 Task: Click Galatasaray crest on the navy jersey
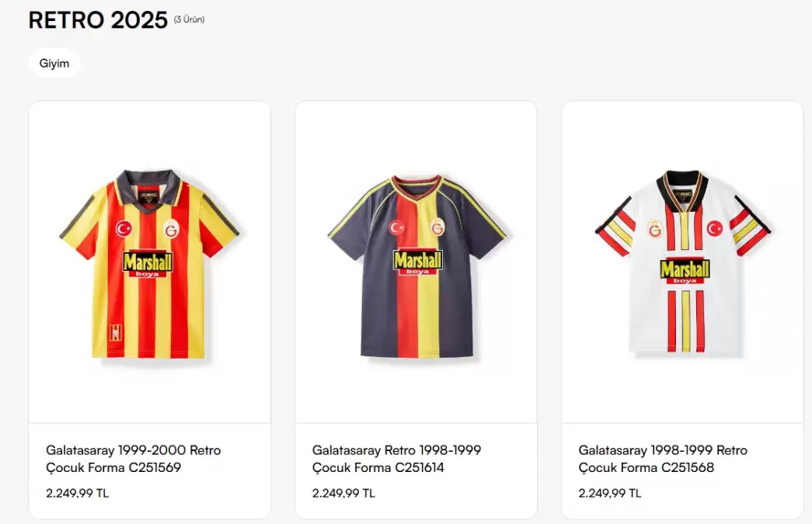click(437, 227)
